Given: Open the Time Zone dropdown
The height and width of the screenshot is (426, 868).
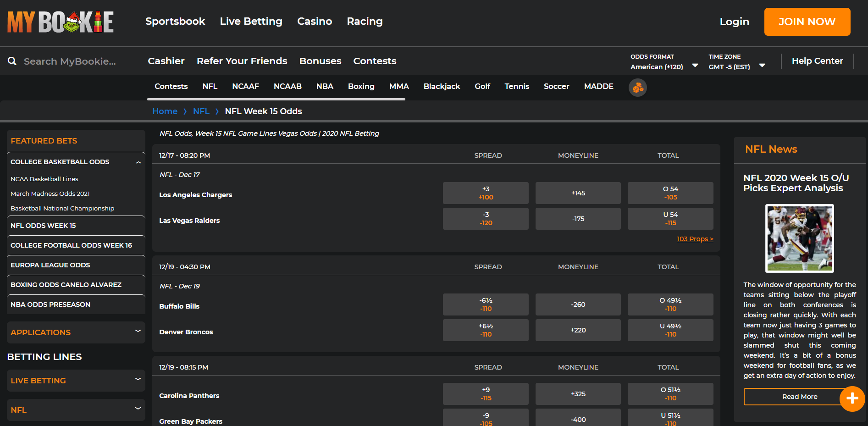Looking at the screenshot, I should pos(737,62).
